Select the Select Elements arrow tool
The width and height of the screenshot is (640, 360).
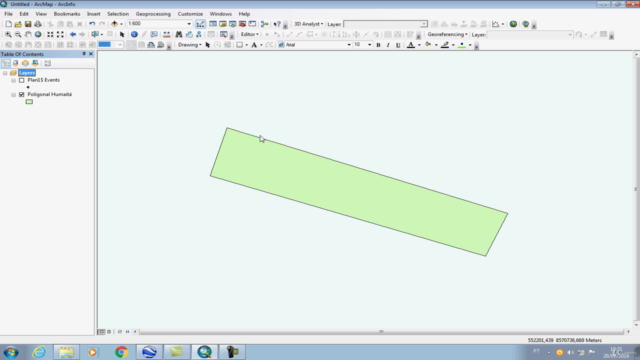tap(122, 34)
